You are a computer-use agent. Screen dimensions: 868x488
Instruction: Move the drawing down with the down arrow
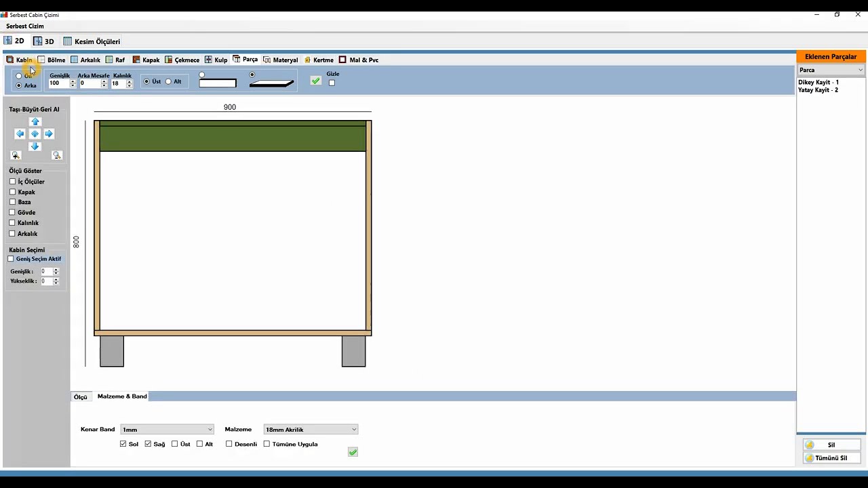click(x=35, y=146)
